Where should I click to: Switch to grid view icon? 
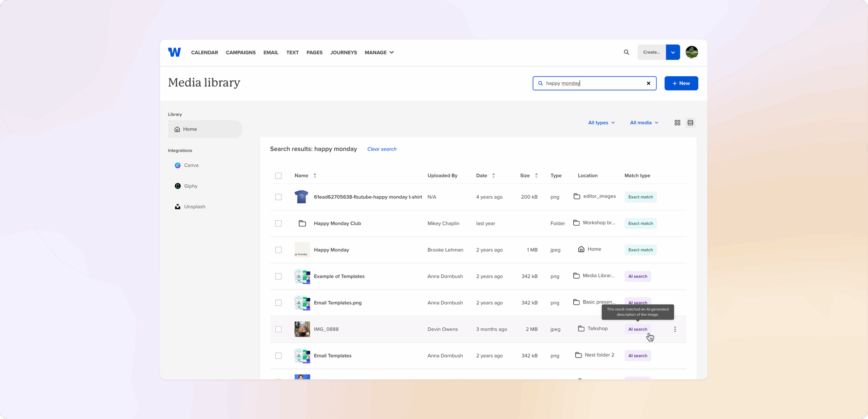coord(677,123)
